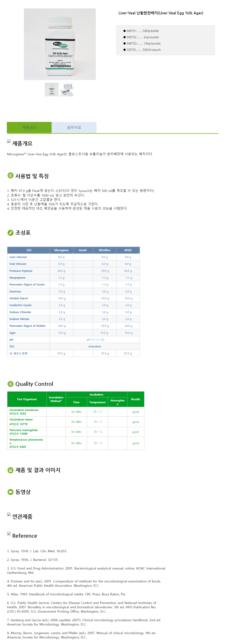Switch to the 첨부자료 tab

(x=74, y=127)
